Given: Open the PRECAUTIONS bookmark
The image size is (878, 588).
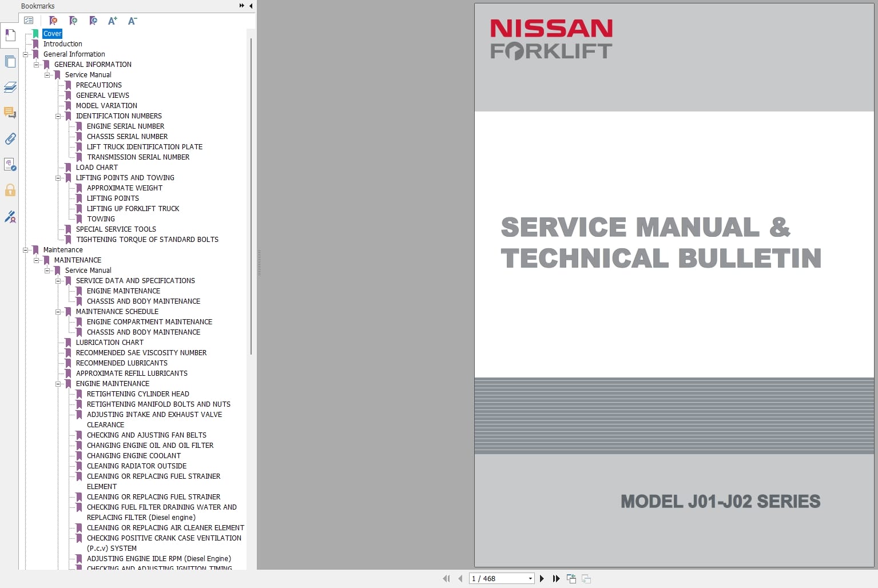Looking at the screenshot, I should 99,85.
